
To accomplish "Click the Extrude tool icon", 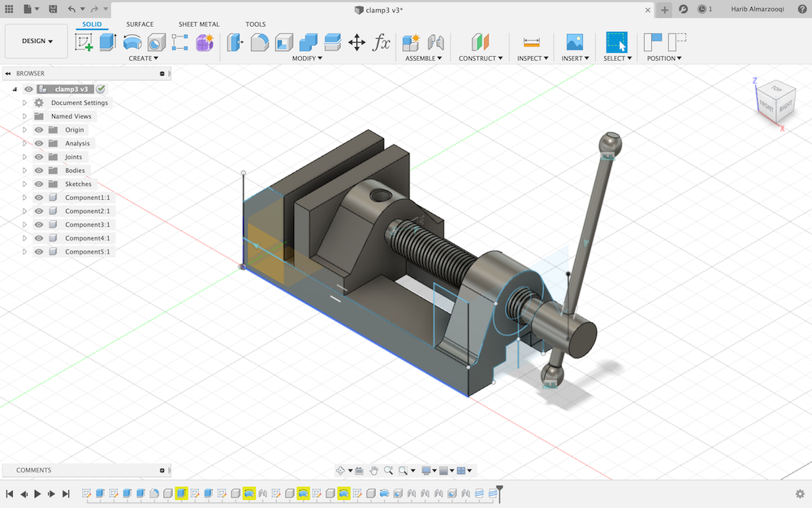I will click(x=108, y=42).
